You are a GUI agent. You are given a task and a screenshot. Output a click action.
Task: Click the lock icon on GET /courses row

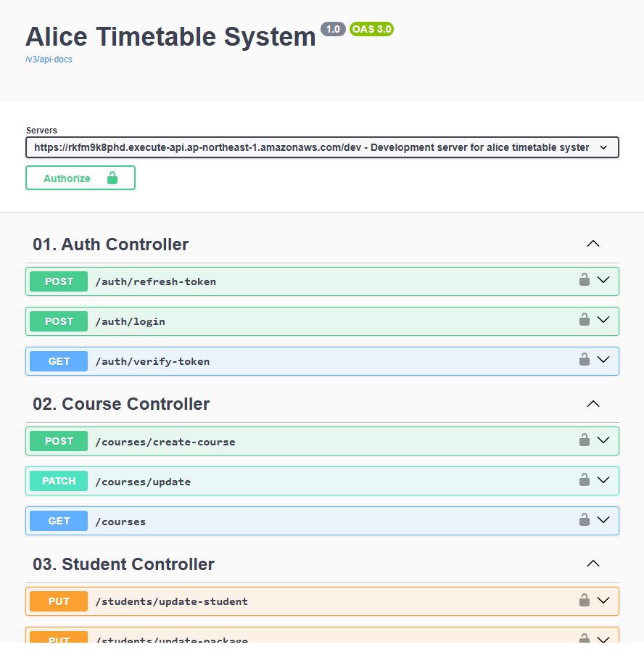[585, 519]
